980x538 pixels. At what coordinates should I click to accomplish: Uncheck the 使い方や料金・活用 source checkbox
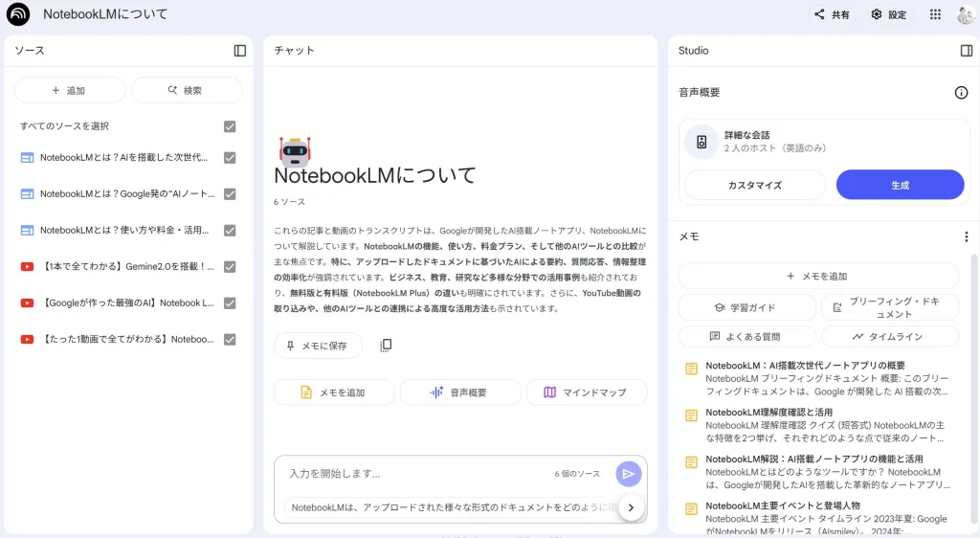click(230, 230)
